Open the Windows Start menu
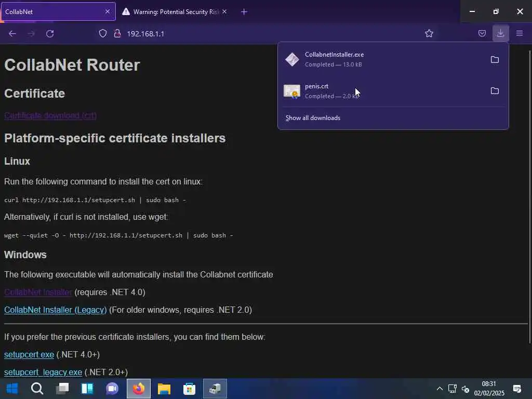Image resolution: width=532 pixels, height=399 pixels. click(x=12, y=389)
